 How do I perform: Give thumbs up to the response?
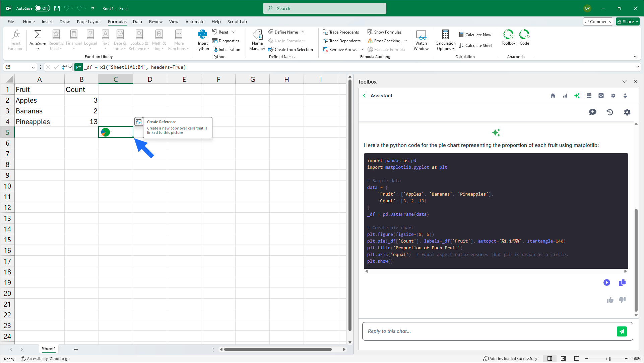pyautogui.click(x=610, y=300)
